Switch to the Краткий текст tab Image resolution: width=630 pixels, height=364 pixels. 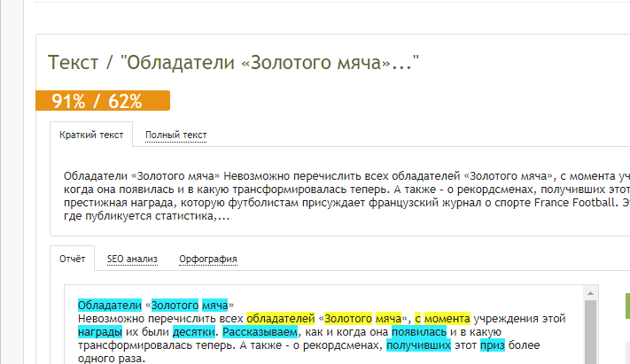click(90, 135)
